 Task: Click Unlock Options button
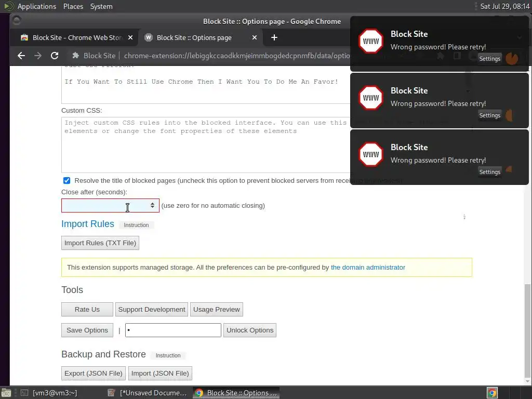pyautogui.click(x=250, y=330)
